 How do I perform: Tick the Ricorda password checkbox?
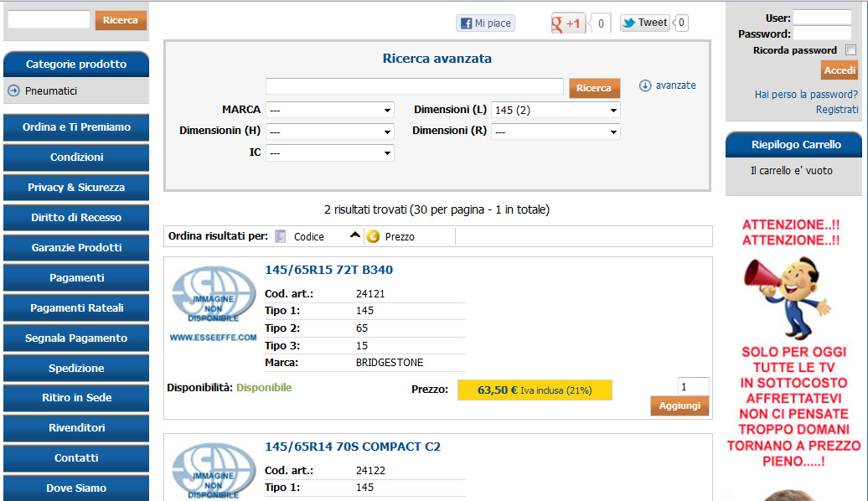(x=851, y=50)
